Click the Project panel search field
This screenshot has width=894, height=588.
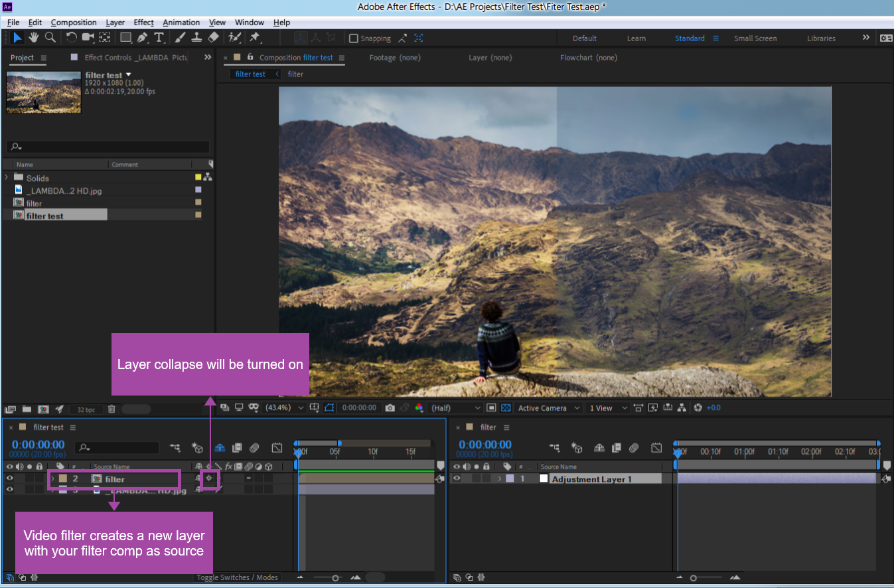point(108,147)
